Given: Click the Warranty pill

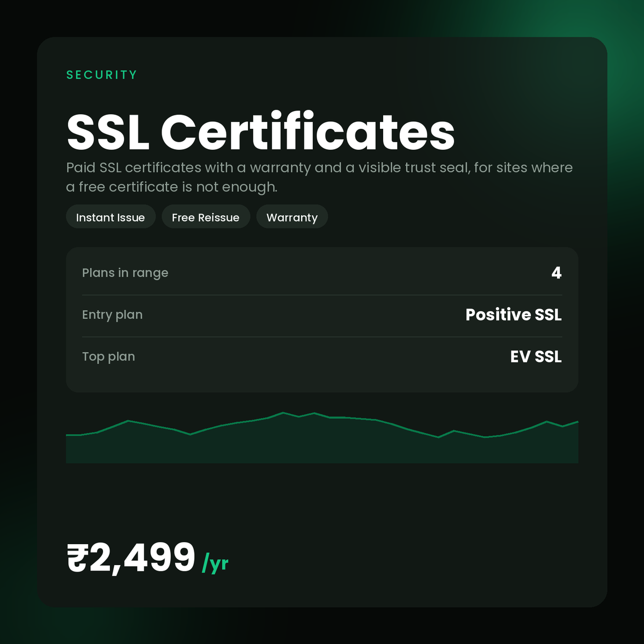Looking at the screenshot, I should pos(292,217).
